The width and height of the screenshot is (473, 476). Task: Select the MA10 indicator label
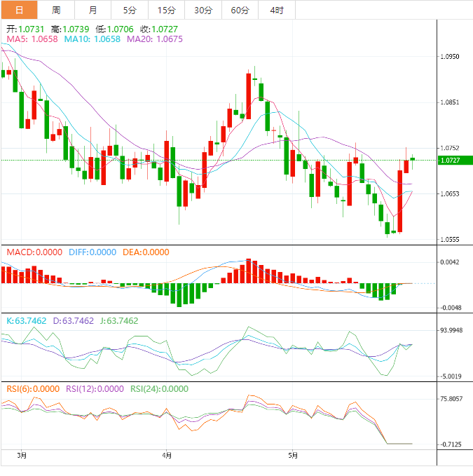92,40
